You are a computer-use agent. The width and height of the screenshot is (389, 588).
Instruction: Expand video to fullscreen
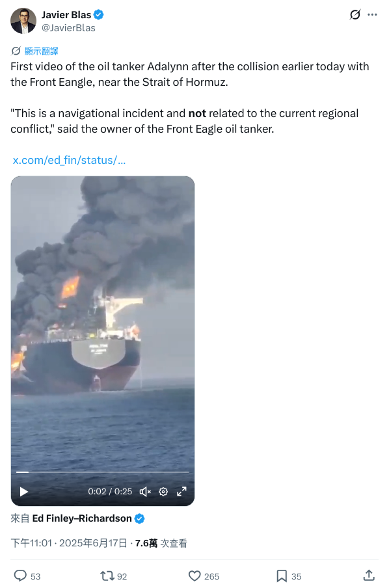pos(181,492)
